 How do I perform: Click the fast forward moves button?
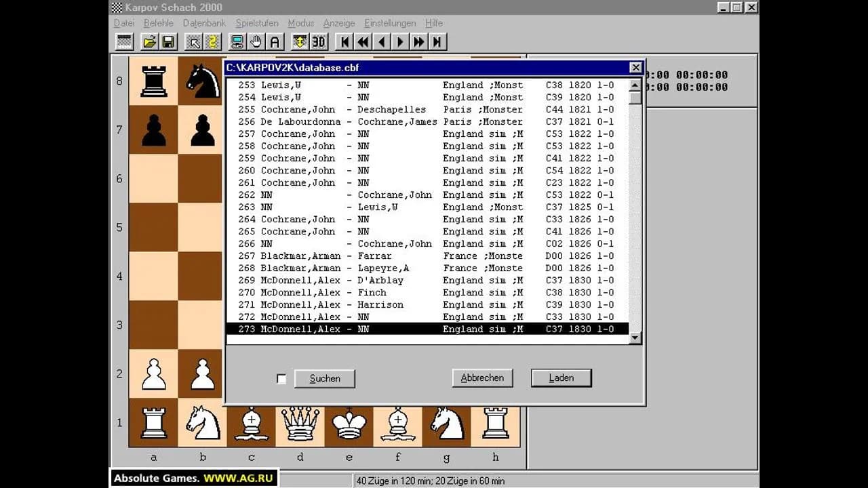[418, 42]
